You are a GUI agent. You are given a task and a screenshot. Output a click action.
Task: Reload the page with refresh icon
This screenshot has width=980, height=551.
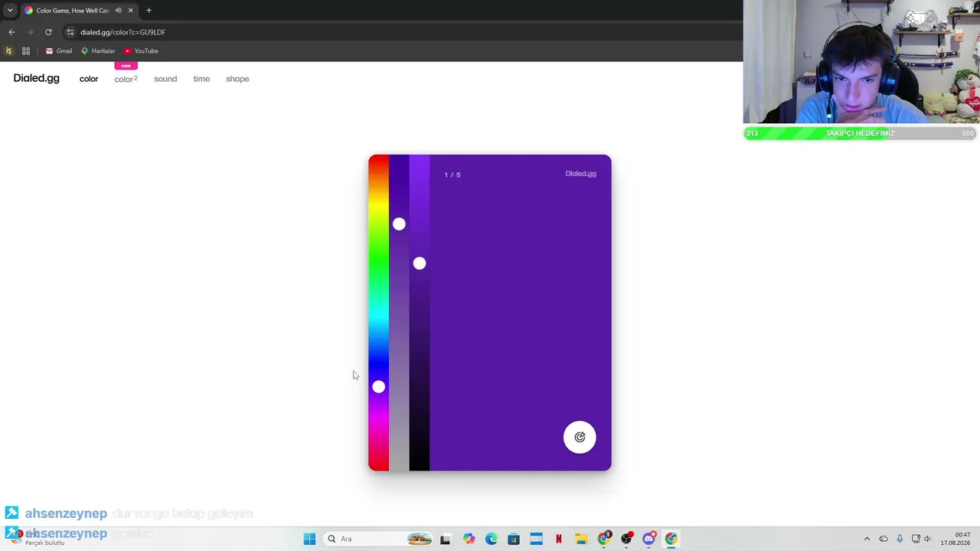click(48, 32)
